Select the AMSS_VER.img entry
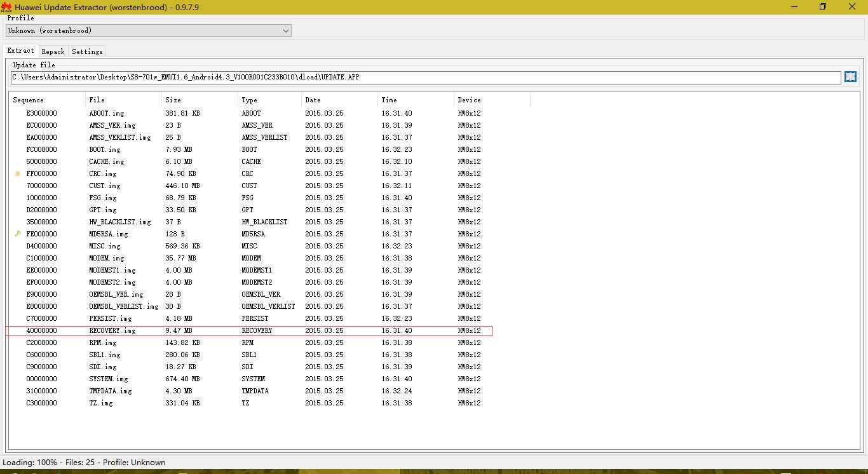 click(112, 125)
